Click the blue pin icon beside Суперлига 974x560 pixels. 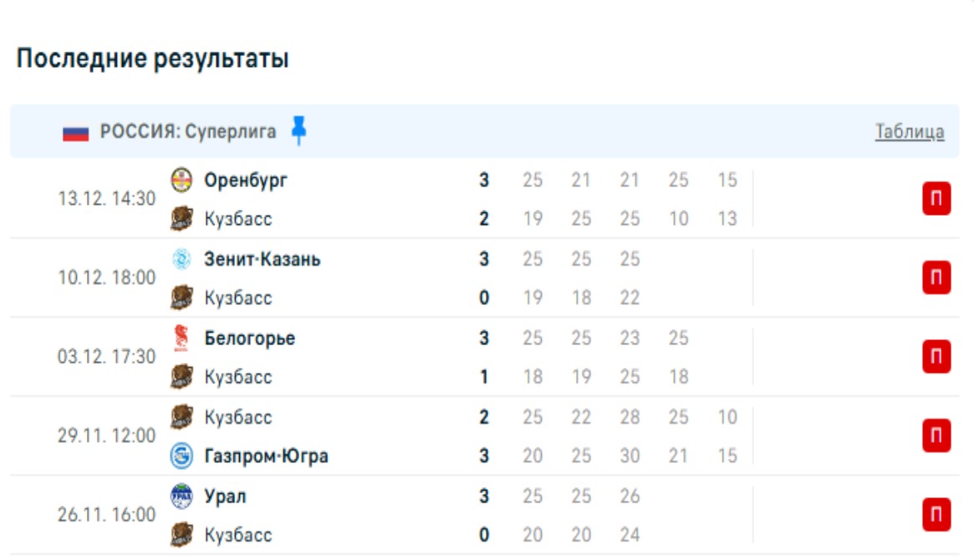(x=298, y=130)
